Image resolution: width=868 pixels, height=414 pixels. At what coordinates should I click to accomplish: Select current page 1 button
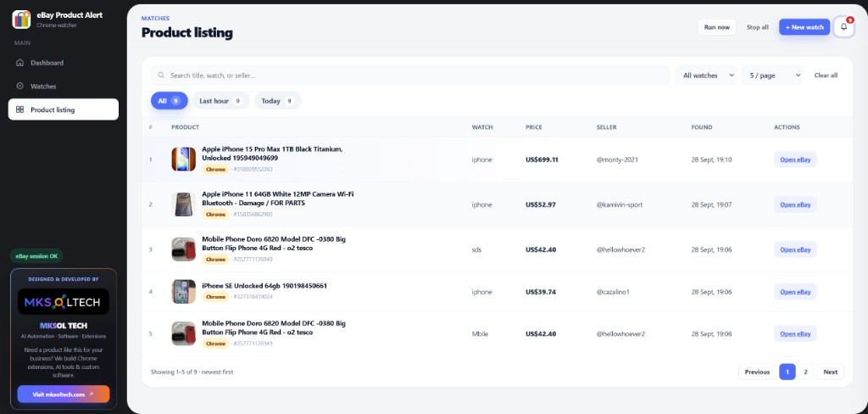coord(787,372)
